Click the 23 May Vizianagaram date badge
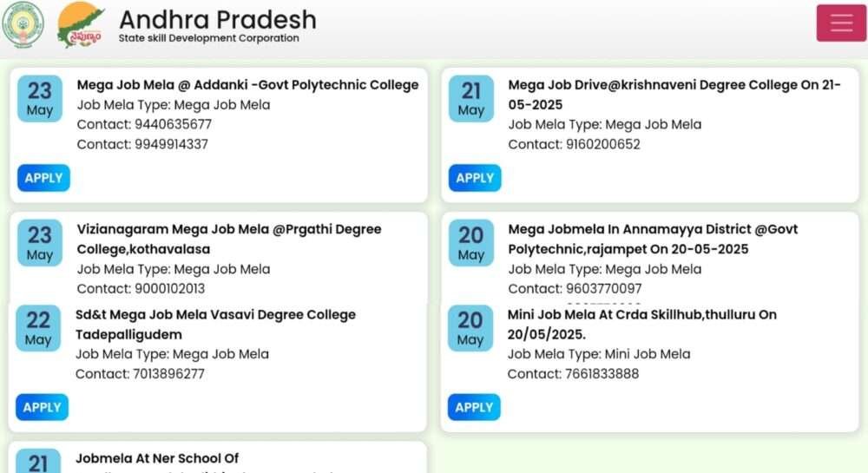Screen dimensions: 868x473 click(40, 243)
